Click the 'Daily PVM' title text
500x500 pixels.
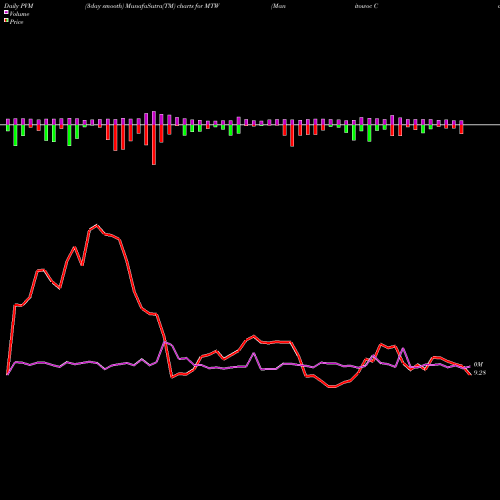(x=19, y=6)
